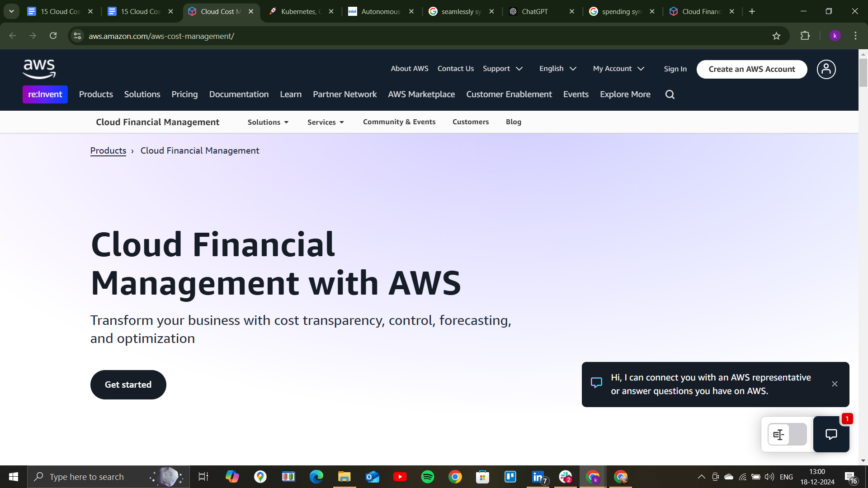Bookmark this page with the star icon
Viewport: 868px width, 488px height.
click(x=777, y=36)
